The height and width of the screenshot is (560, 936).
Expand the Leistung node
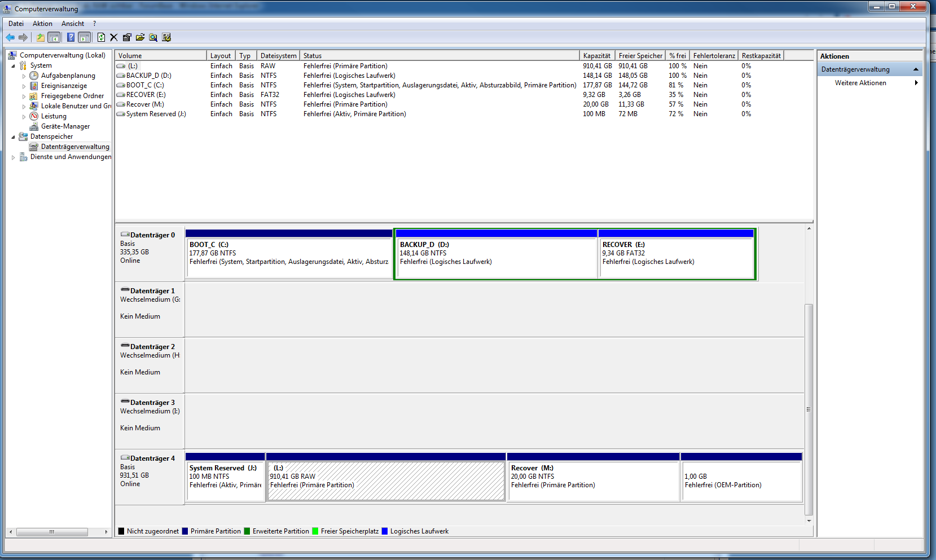pos(24,117)
